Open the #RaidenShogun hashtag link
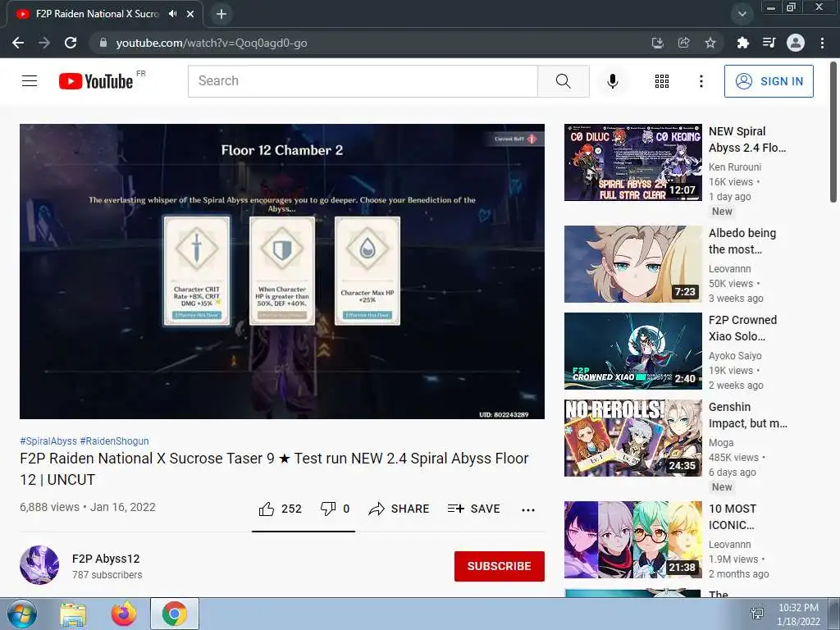 coord(114,441)
